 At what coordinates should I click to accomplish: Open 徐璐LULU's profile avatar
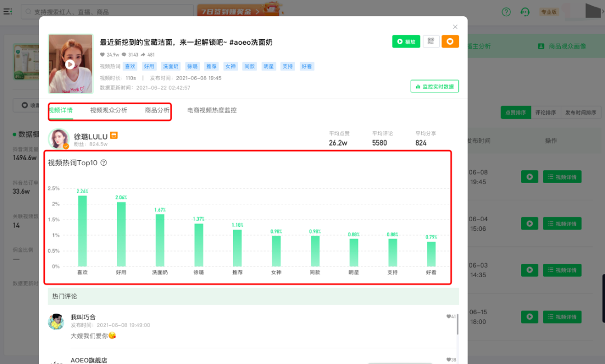pos(59,139)
